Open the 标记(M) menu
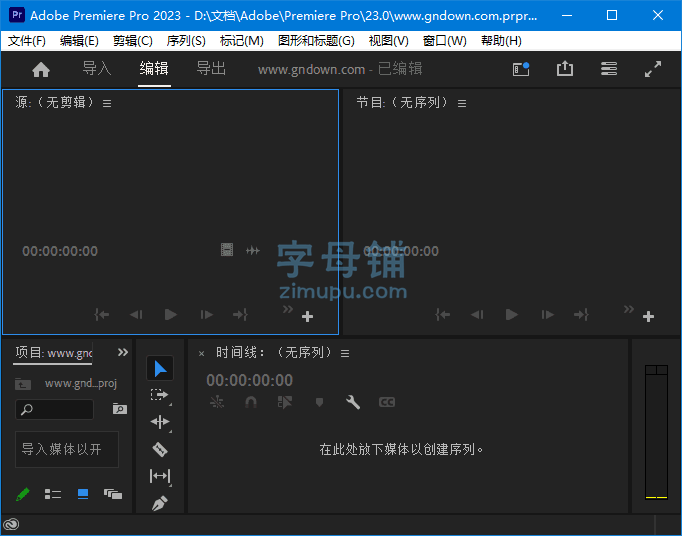 (x=241, y=41)
